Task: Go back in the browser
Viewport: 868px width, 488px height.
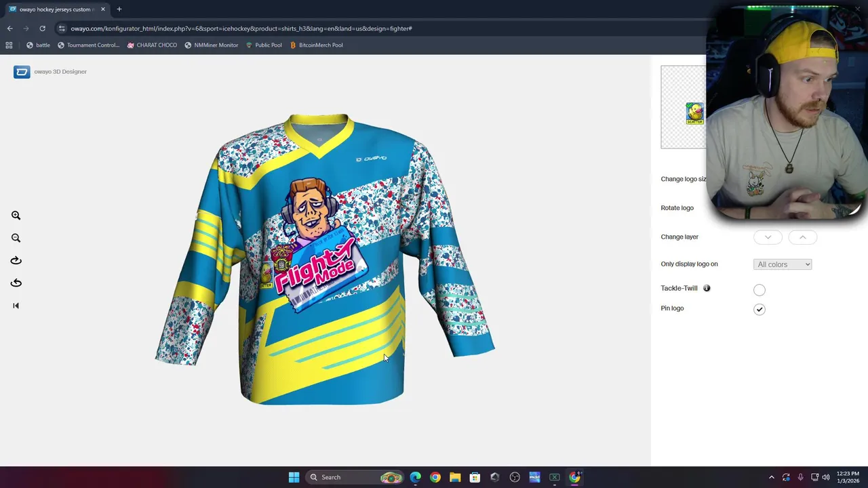Action: point(9,28)
